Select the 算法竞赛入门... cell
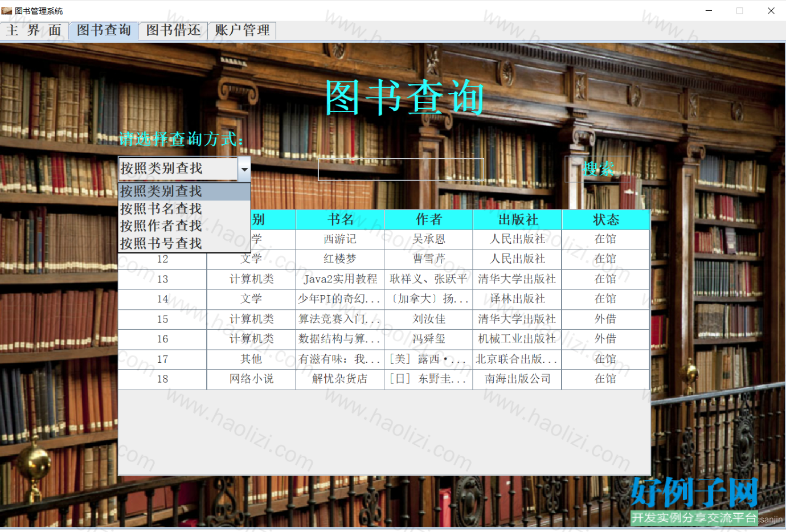786x532 pixels. pos(340,319)
